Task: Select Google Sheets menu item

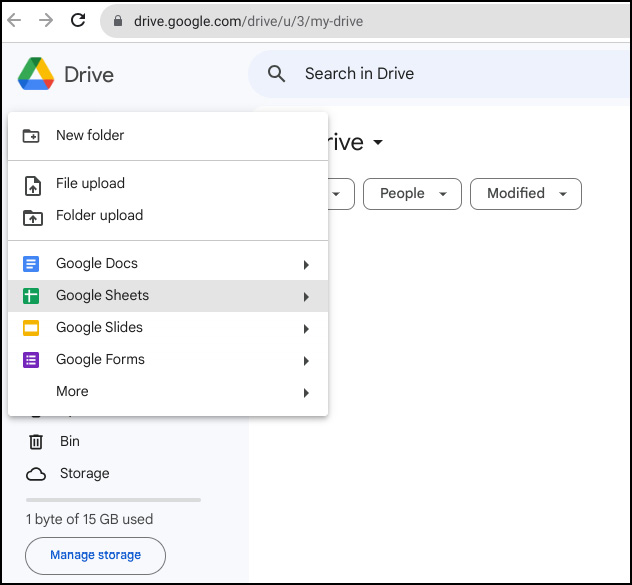Action: point(168,296)
